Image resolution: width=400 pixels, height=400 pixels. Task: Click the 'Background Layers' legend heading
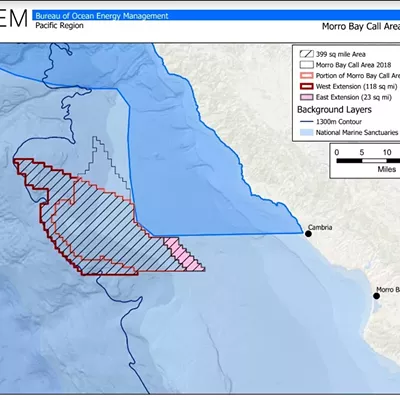pos(334,110)
